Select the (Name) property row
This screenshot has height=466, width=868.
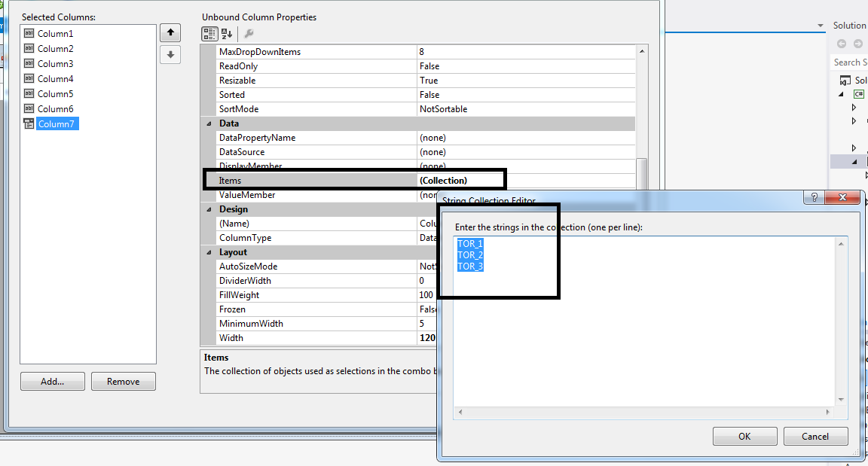click(326, 224)
